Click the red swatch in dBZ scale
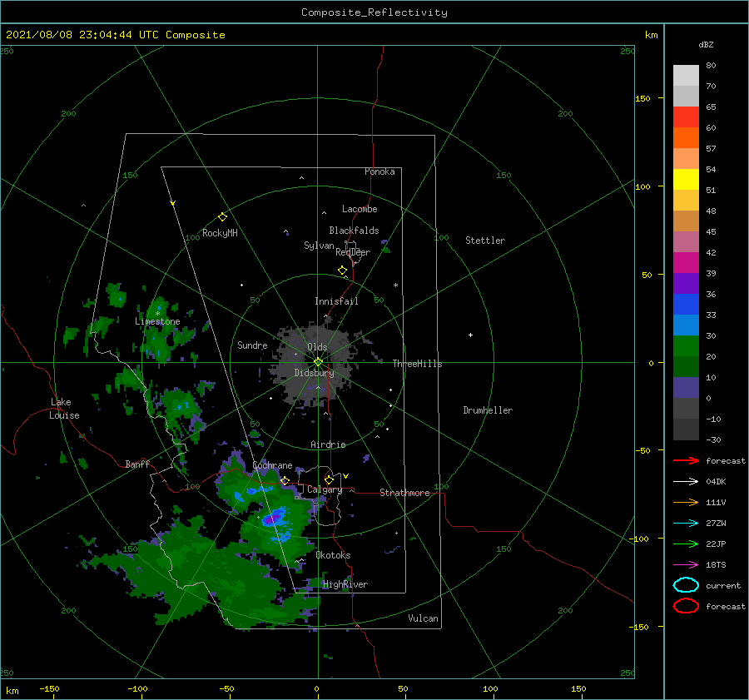The height and width of the screenshot is (700, 749). pos(686,117)
